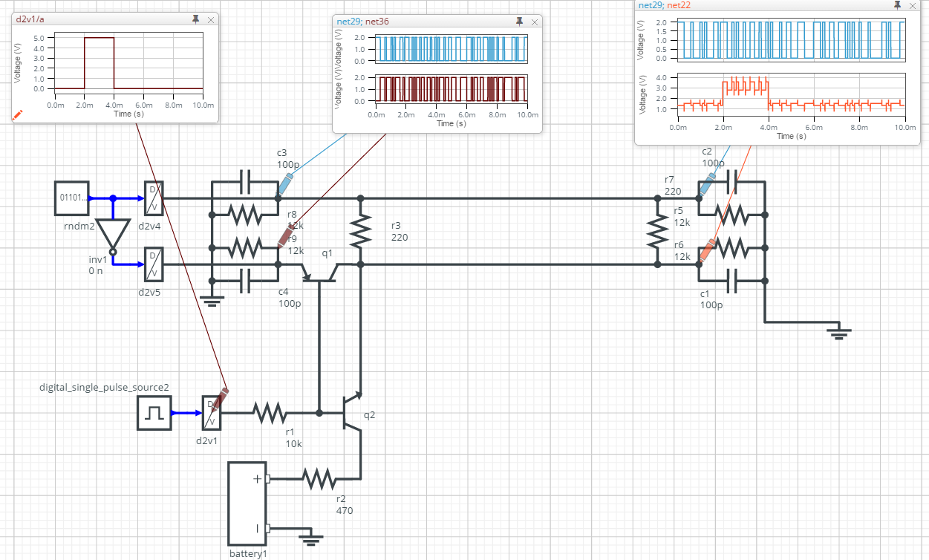
Task: Select transistor q2
Action: point(351,414)
